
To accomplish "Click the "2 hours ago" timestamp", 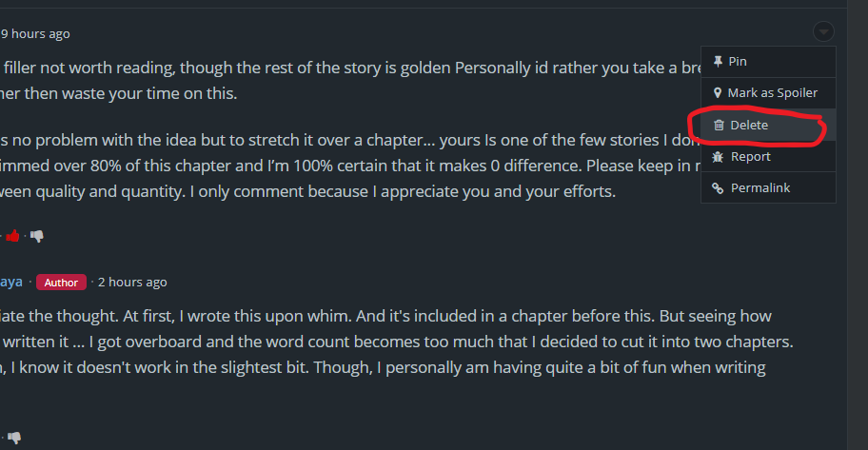I will point(132,282).
